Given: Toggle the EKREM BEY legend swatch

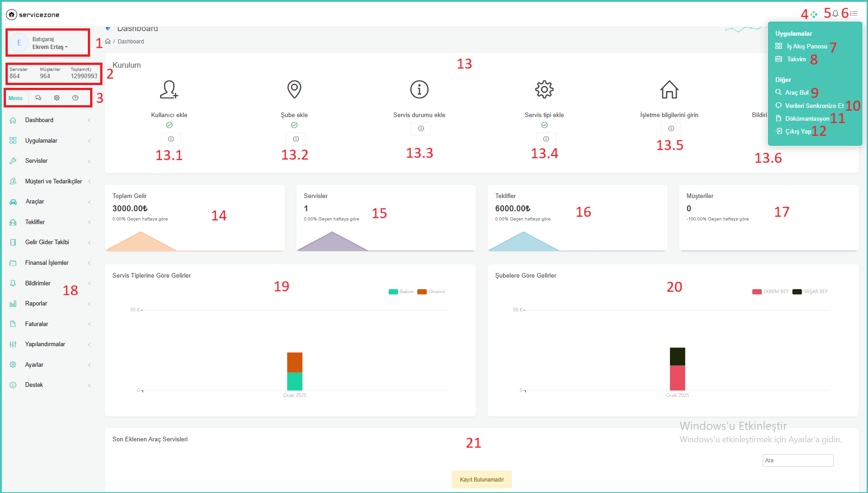Looking at the screenshot, I should pos(757,292).
